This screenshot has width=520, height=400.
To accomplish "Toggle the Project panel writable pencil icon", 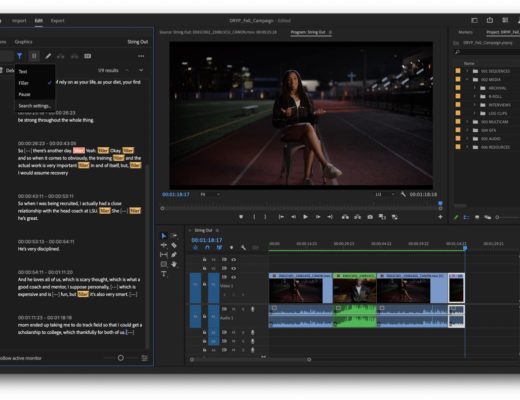I will point(456,217).
